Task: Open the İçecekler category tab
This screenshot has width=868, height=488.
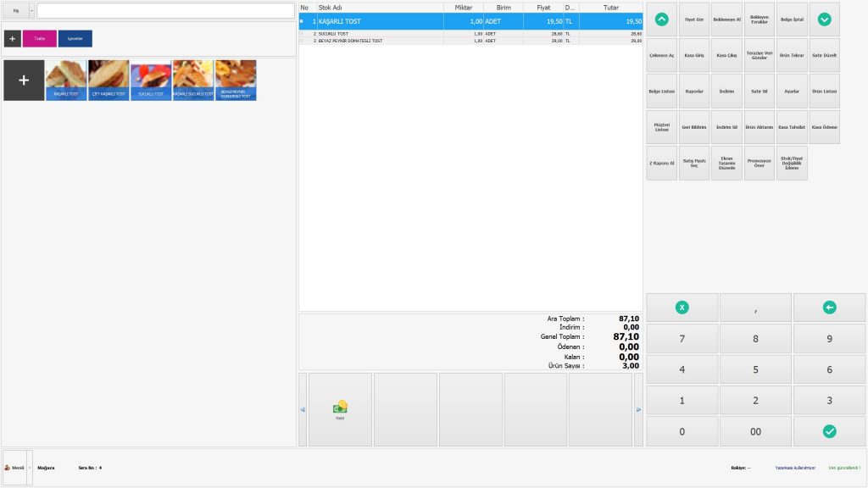Action: click(75, 38)
